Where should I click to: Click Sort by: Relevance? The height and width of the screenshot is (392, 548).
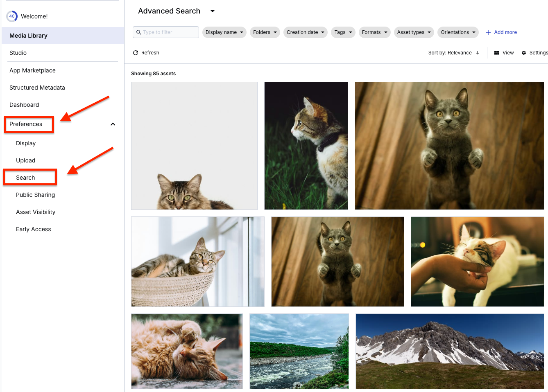(x=451, y=52)
